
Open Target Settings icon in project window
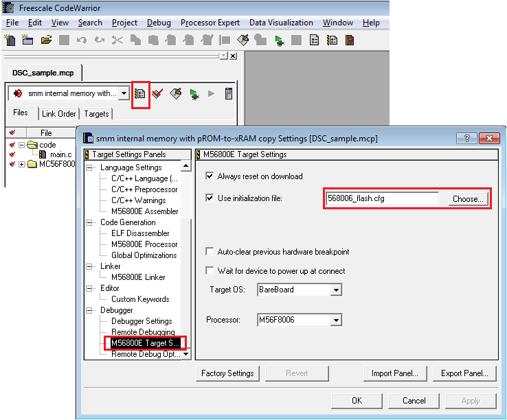(x=140, y=94)
